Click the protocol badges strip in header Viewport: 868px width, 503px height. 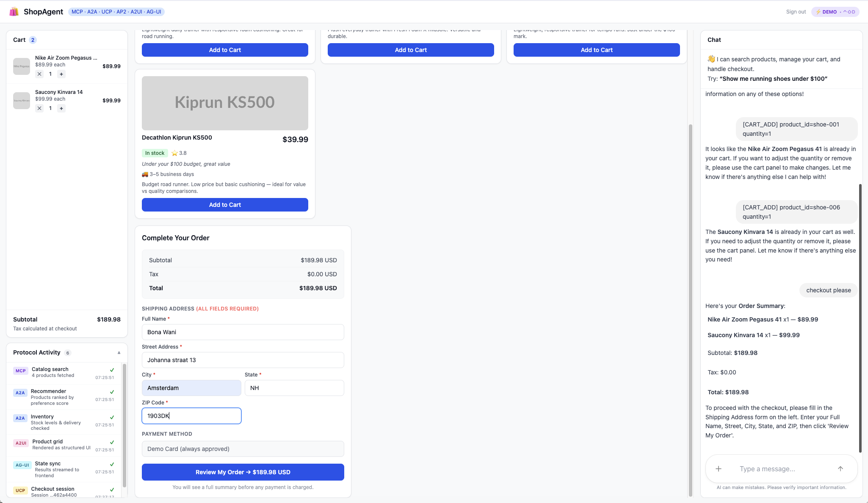116,12
